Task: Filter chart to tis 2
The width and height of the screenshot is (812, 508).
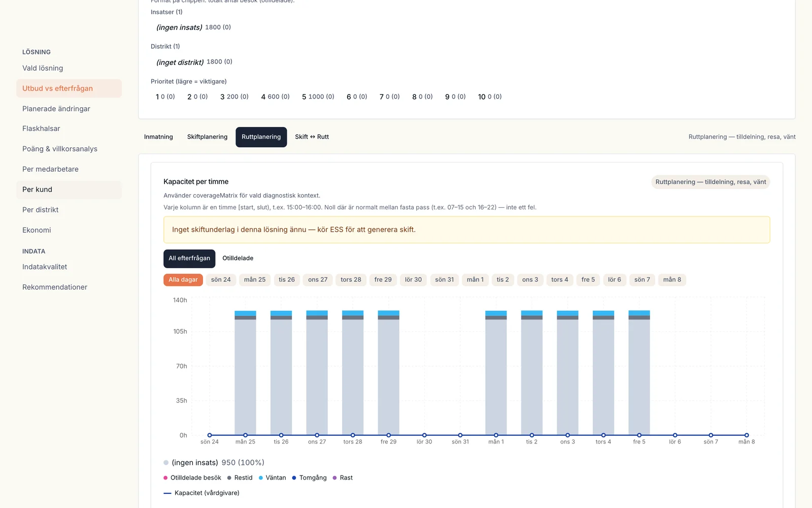Action: (503, 280)
